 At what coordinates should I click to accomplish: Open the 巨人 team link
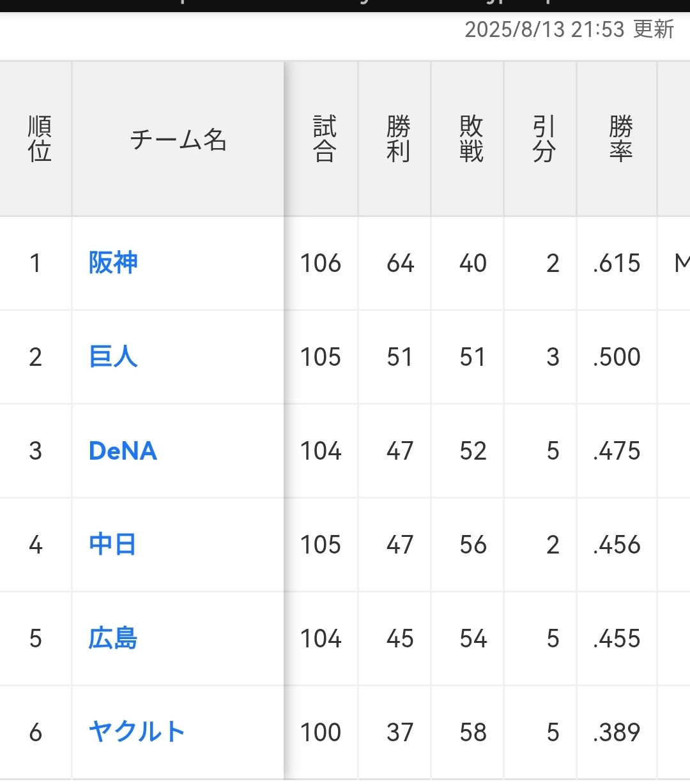[113, 357]
